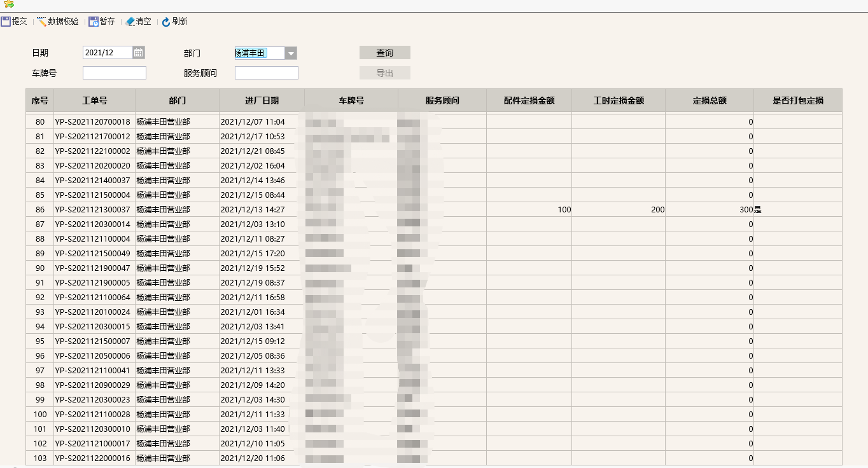This screenshot has width=868, height=468.
Task: Select work order YP-S2021121400037
Action: click(92, 181)
